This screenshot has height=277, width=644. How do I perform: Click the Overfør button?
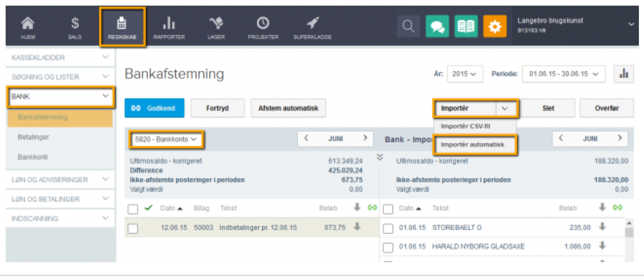point(607,109)
